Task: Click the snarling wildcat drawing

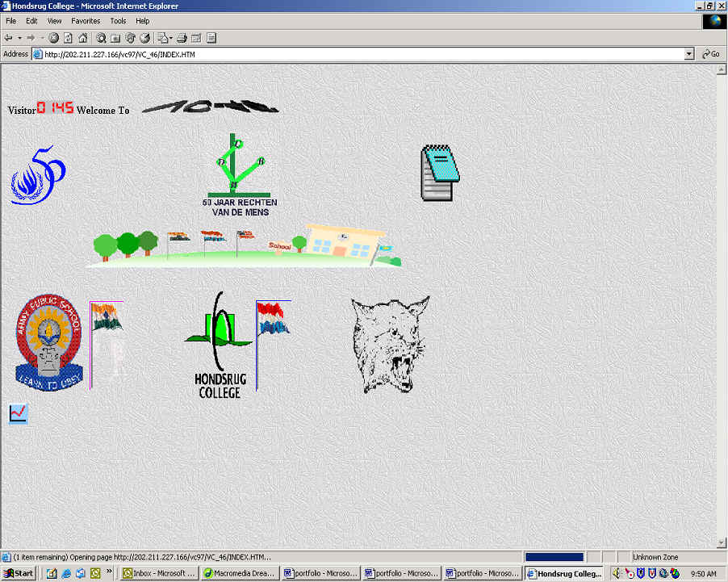Action: pyautogui.click(x=390, y=345)
